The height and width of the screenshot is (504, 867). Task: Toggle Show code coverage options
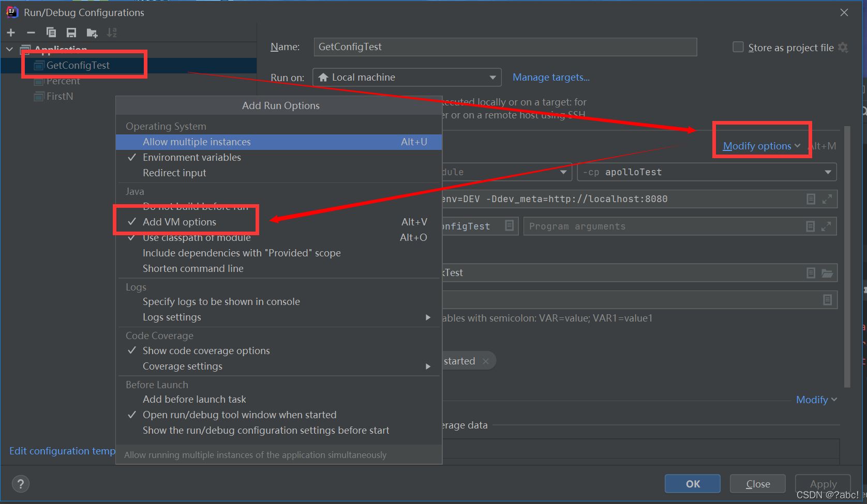pos(279,350)
